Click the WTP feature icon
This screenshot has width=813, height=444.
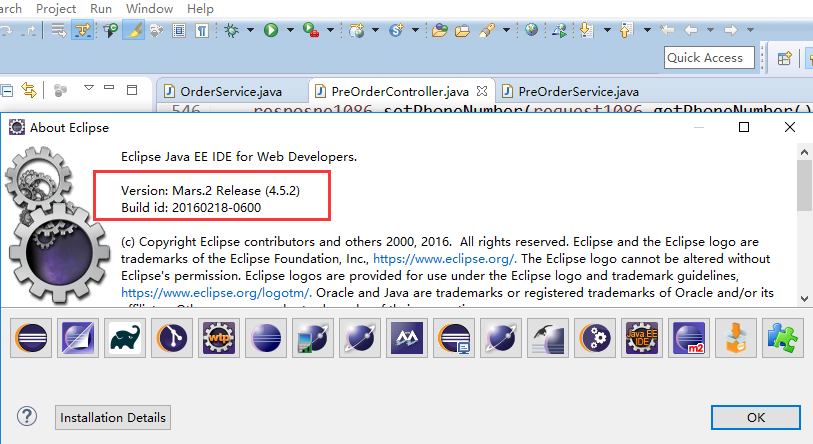click(219, 338)
